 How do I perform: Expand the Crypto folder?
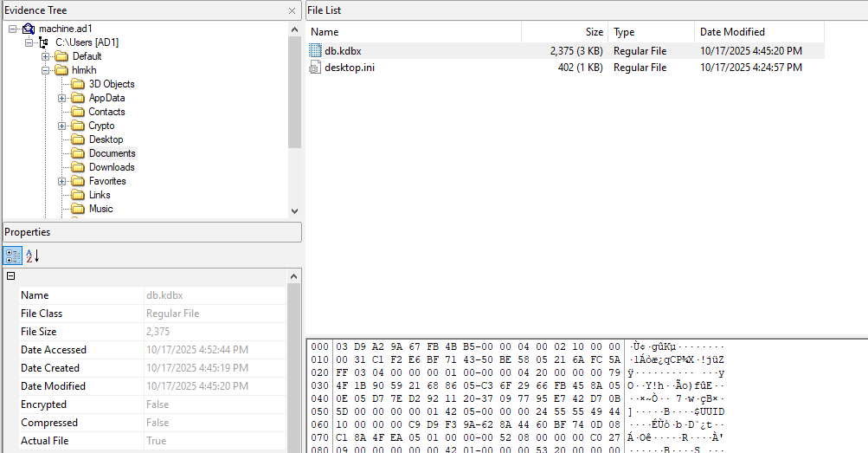62,126
